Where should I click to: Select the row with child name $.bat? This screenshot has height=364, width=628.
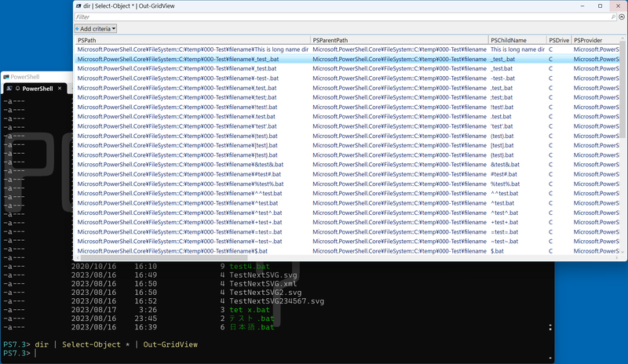497,251
